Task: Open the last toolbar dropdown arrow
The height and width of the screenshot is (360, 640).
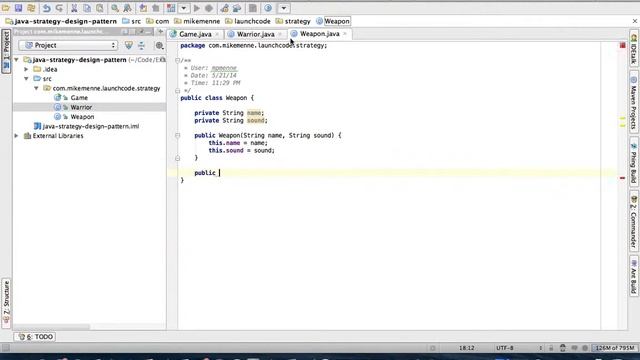Action: tap(284, 8)
